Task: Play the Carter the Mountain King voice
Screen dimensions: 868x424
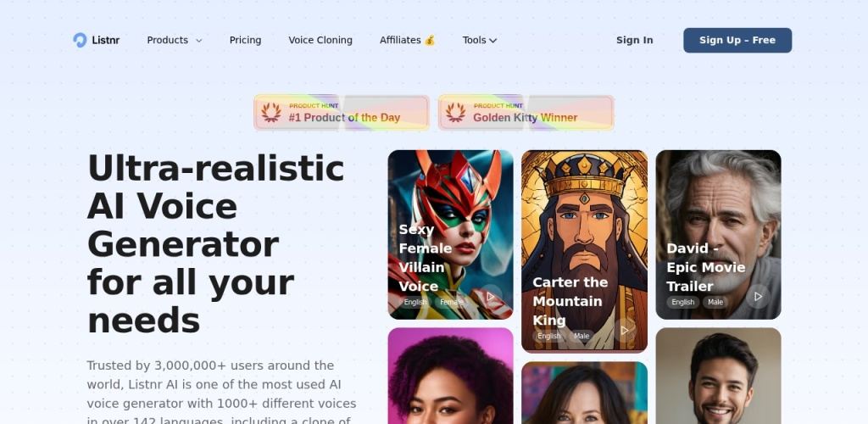Action: click(x=625, y=331)
